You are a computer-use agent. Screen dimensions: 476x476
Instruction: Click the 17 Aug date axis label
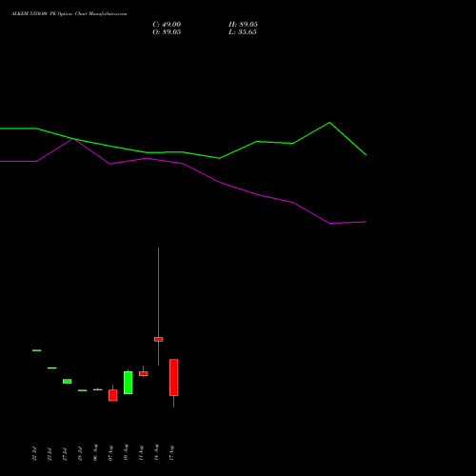tap(171, 452)
